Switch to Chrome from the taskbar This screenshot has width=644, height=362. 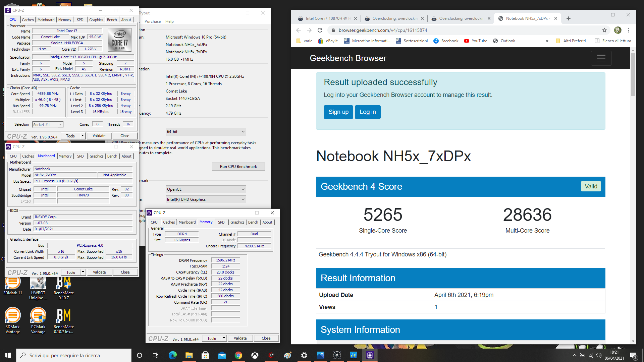click(238, 355)
